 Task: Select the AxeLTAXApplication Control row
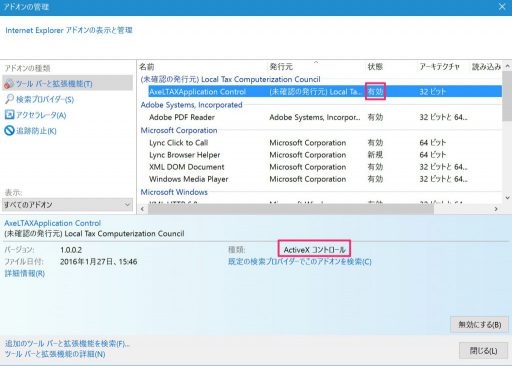325,91
